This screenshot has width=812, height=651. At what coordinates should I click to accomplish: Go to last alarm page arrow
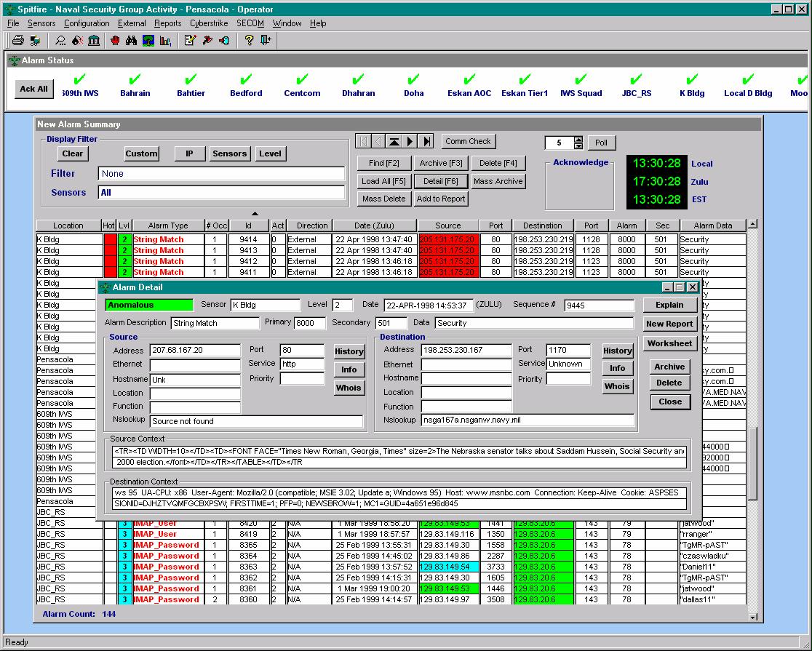tap(426, 141)
